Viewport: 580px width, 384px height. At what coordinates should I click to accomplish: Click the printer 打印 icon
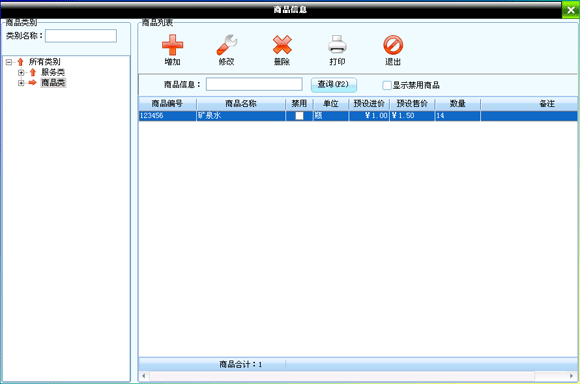337,45
